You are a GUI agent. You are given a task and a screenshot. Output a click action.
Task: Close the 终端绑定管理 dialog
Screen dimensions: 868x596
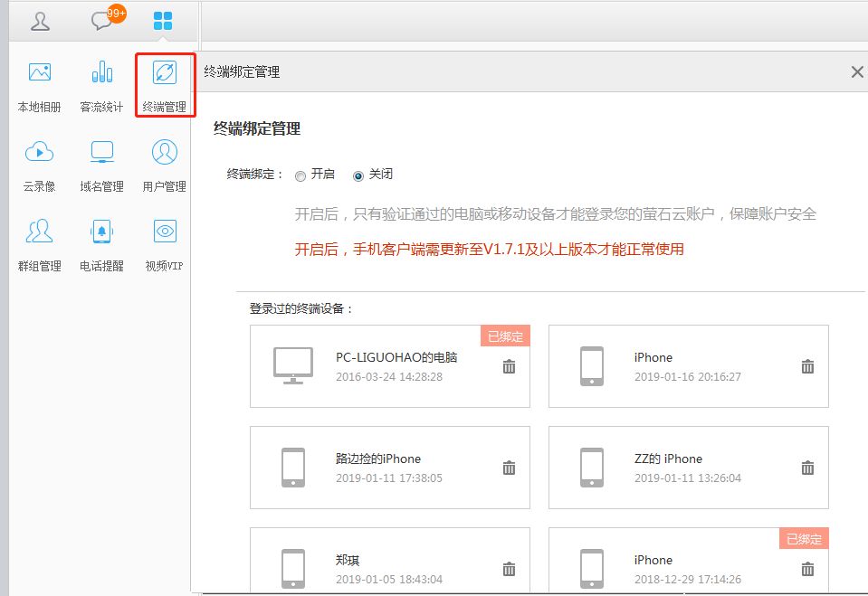pyautogui.click(x=856, y=72)
